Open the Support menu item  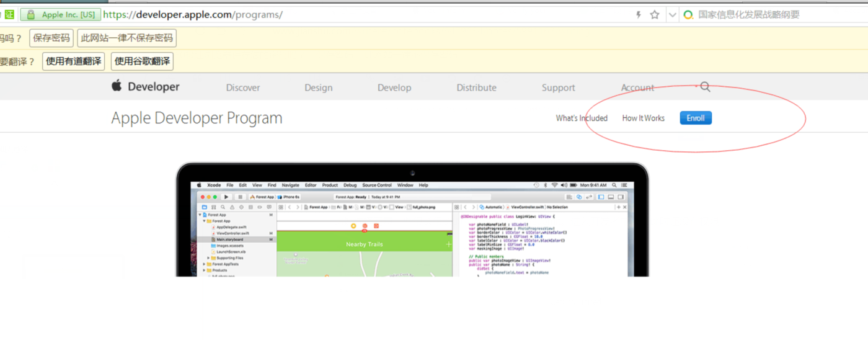point(559,87)
